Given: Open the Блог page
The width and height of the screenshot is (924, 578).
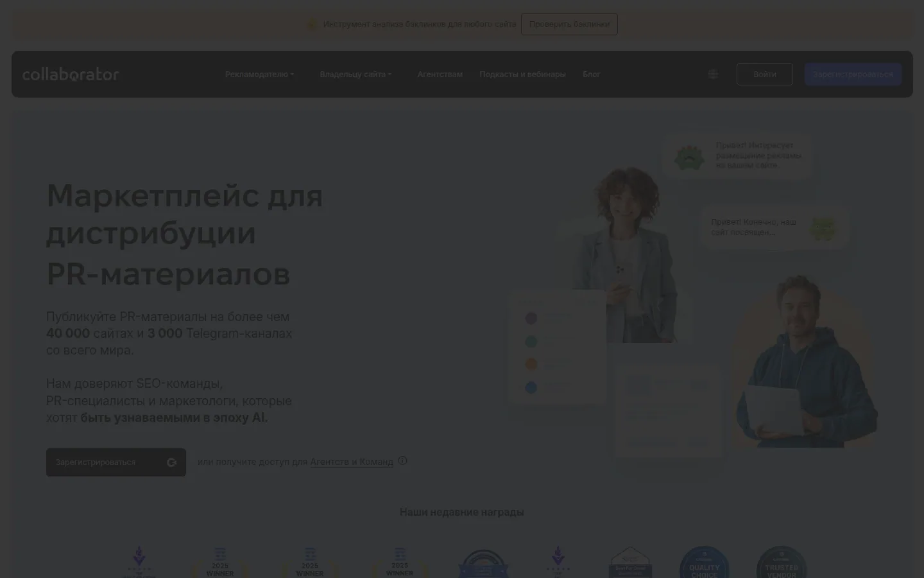Looking at the screenshot, I should (591, 74).
